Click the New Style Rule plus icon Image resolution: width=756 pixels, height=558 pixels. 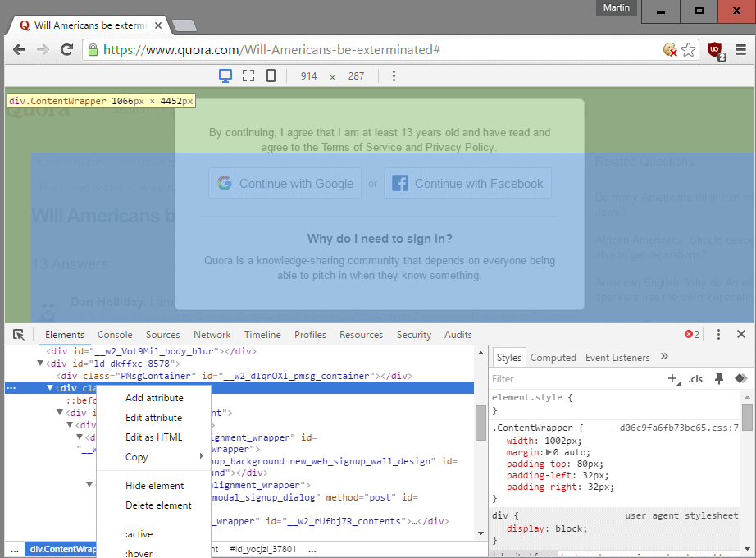pos(673,379)
